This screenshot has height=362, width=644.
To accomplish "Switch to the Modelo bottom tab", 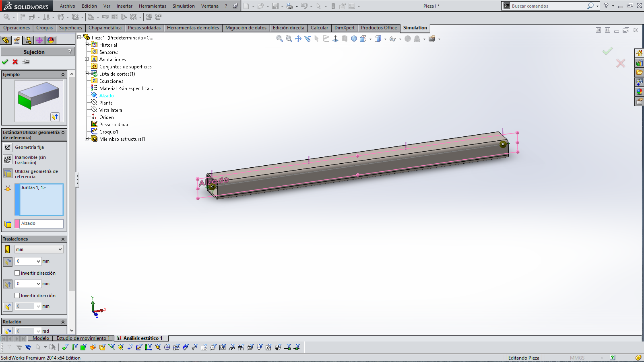I will 41,338.
